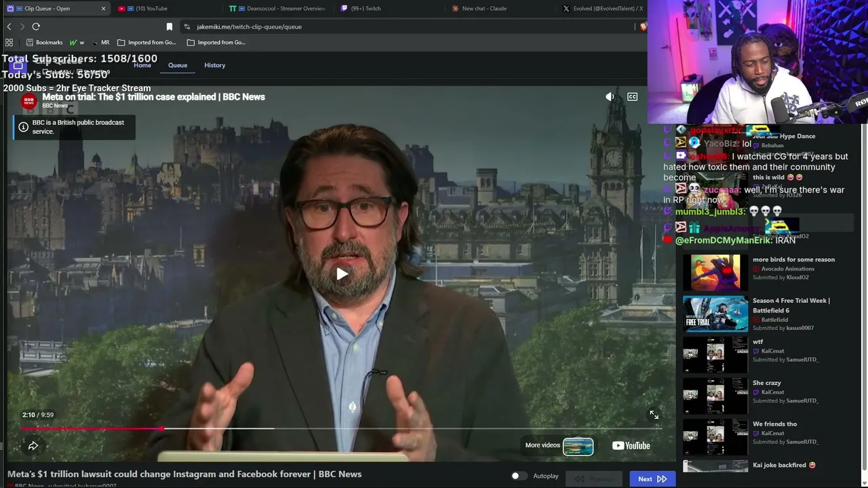Seek the video using the progress bar
Image resolution: width=868 pixels, height=488 pixels.
tap(341, 428)
